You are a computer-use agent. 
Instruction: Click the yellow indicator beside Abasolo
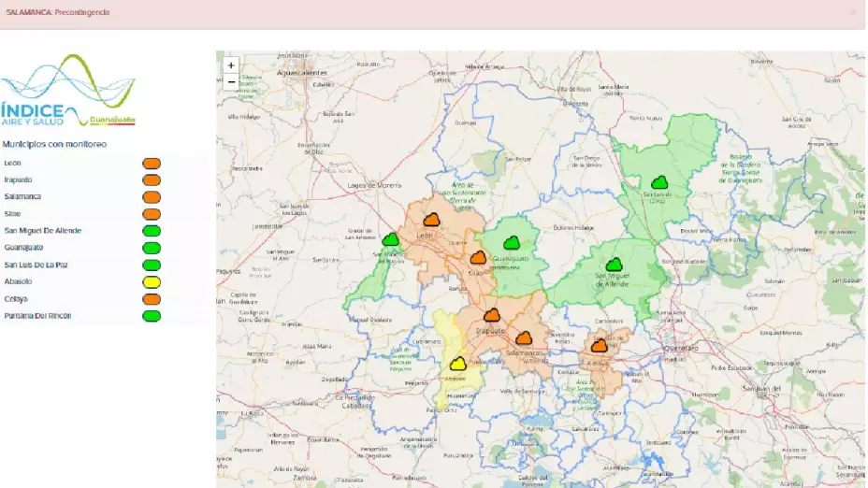tap(151, 281)
